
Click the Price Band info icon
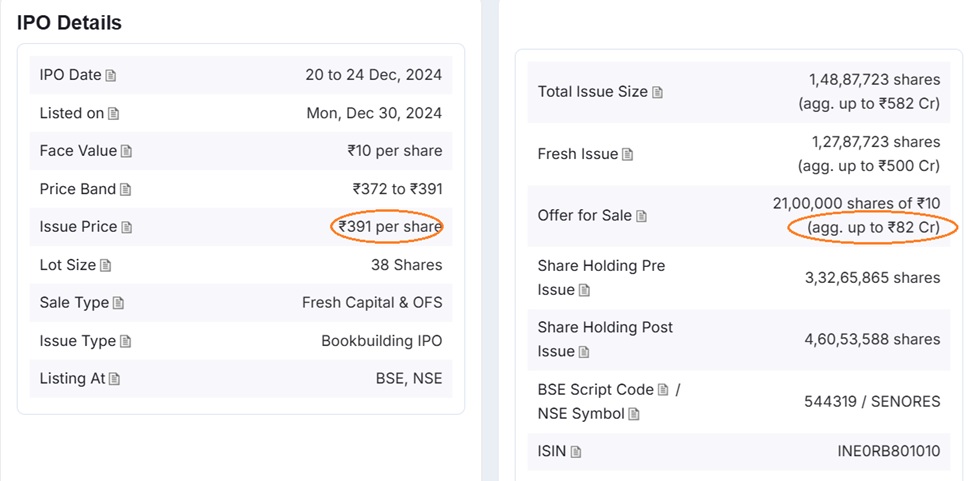point(126,189)
